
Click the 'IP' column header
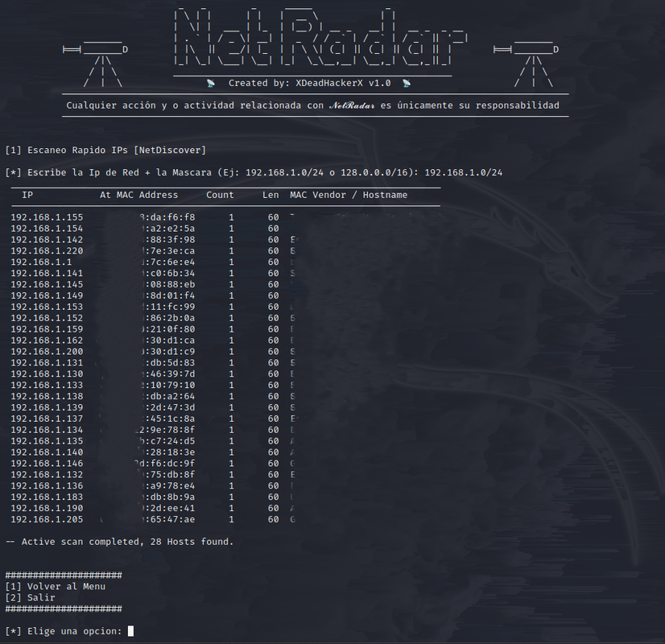click(x=27, y=195)
